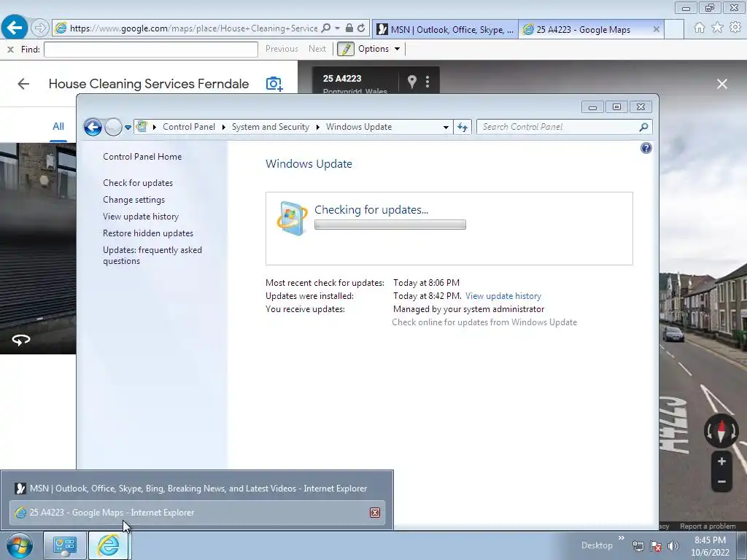The height and width of the screenshot is (560, 747).
Task: Open Windows Update help question mark icon
Action: [646, 148]
